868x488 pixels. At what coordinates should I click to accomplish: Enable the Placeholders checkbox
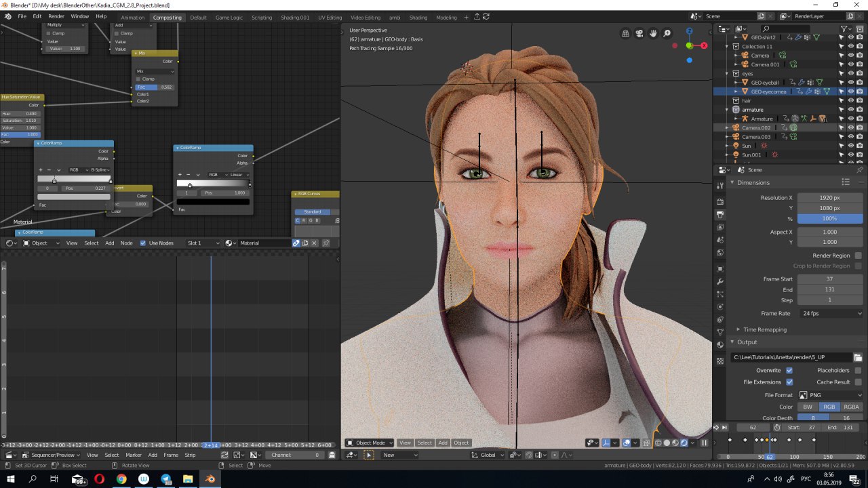(x=859, y=371)
